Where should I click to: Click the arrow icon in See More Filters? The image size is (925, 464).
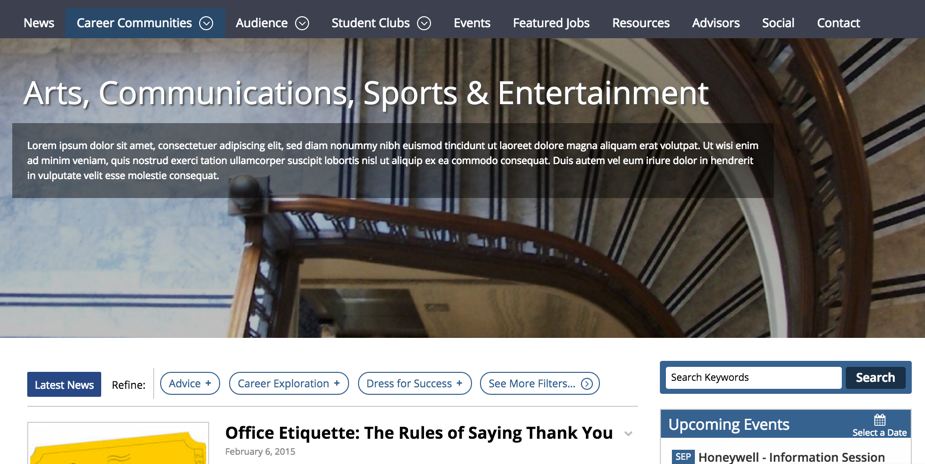coord(587,384)
